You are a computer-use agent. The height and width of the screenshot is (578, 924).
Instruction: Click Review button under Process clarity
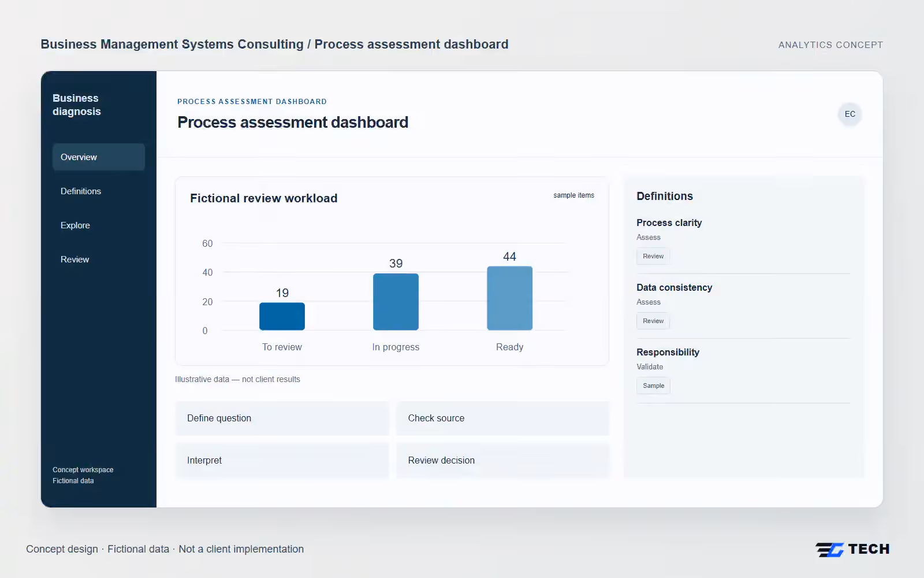click(653, 256)
